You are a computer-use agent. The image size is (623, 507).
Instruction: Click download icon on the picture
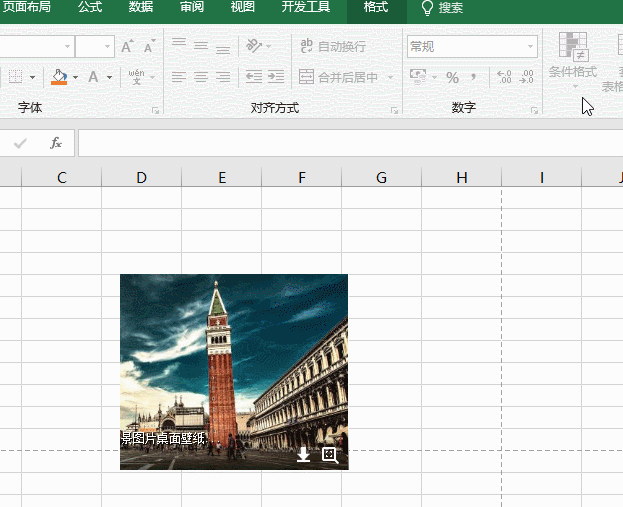[304, 455]
